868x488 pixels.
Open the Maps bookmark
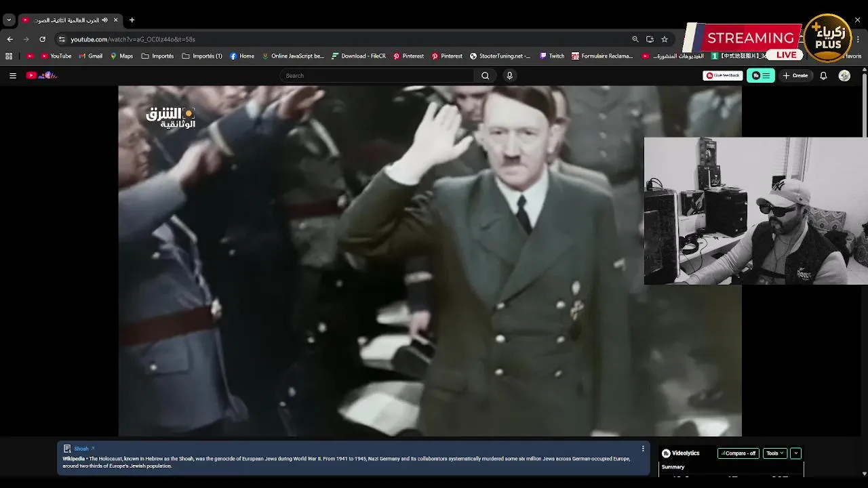121,56
